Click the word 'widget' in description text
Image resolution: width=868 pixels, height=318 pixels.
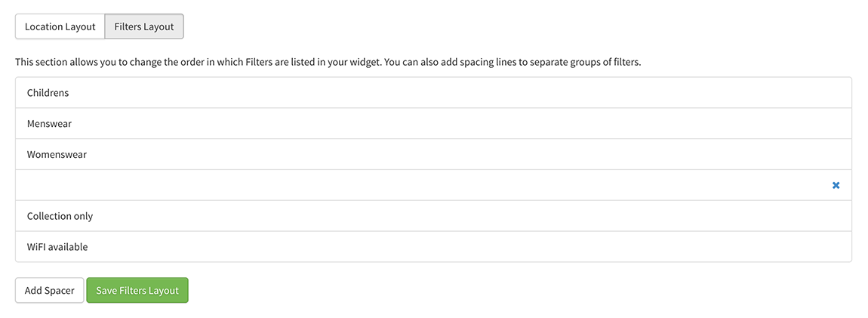(365, 62)
